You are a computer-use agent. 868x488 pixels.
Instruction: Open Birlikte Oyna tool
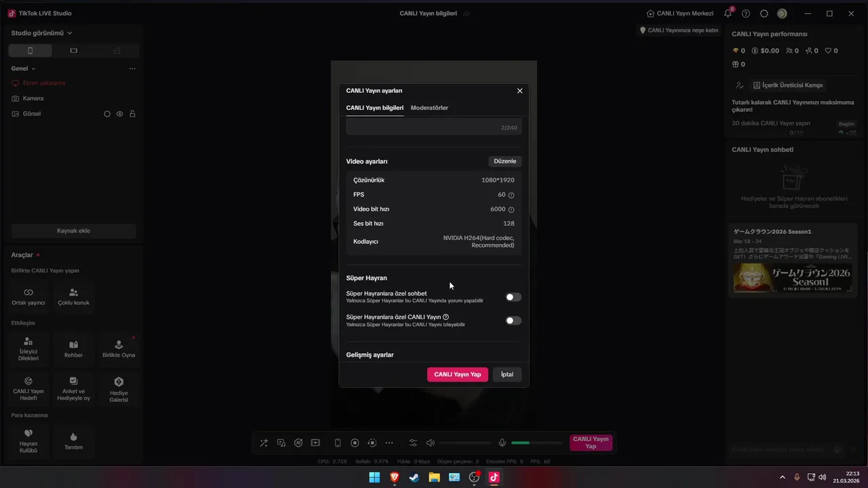click(119, 349)
